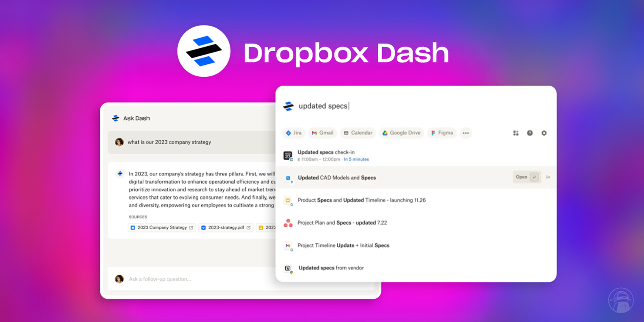
Task: Filter results by Google Drive
Action: tap(401, 133)
